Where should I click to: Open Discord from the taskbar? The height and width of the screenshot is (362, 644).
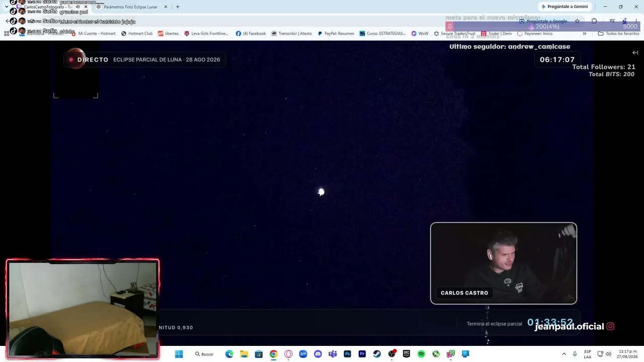click(317, 354)
